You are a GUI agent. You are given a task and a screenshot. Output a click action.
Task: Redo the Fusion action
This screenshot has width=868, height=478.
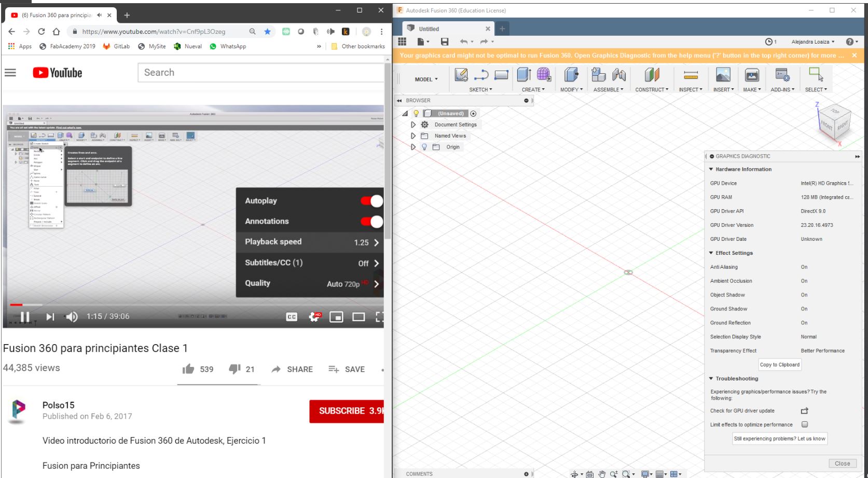tap(484, 42)
